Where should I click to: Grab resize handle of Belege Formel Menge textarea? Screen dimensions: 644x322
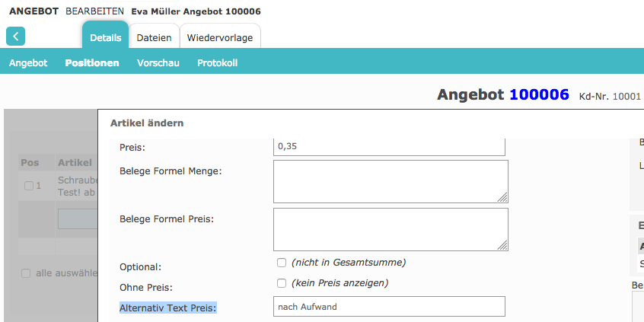[502, 197]
